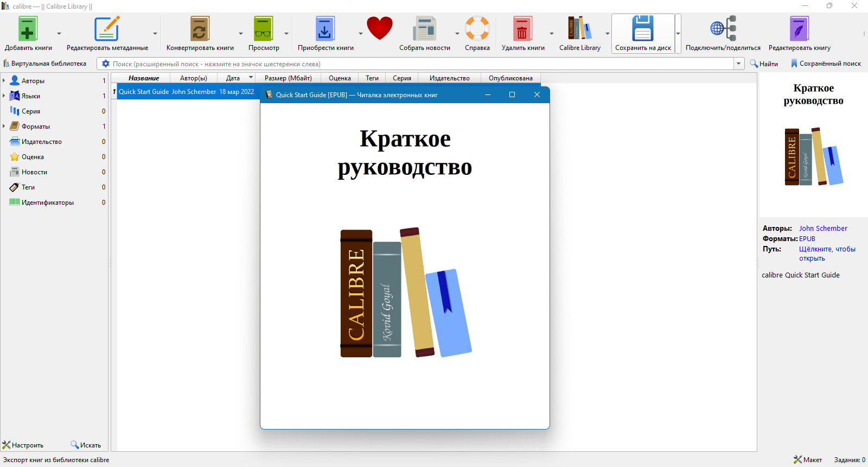The image size is (868, 467).
Task: Open Собрать новости icon
Action: coord(424,29)
